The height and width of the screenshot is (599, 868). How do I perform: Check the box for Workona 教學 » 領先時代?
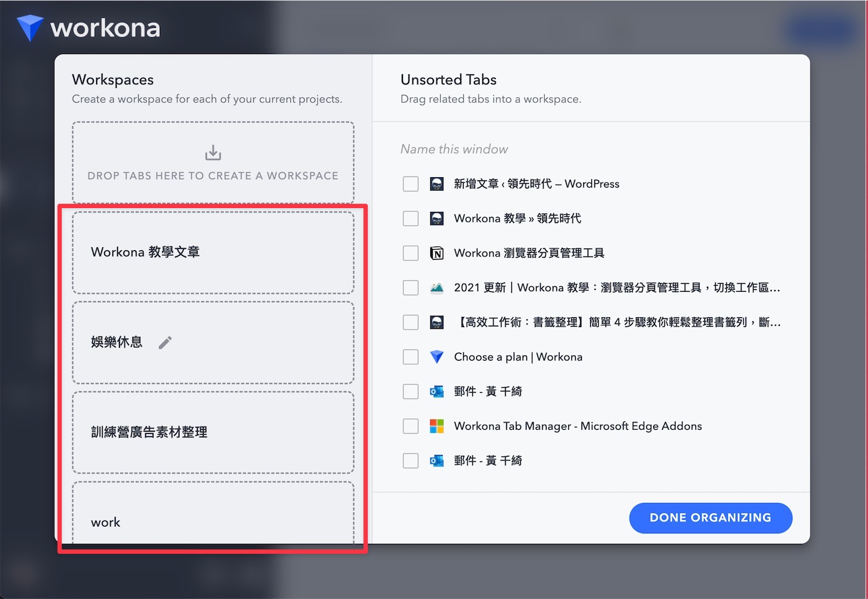click(410, 219)
